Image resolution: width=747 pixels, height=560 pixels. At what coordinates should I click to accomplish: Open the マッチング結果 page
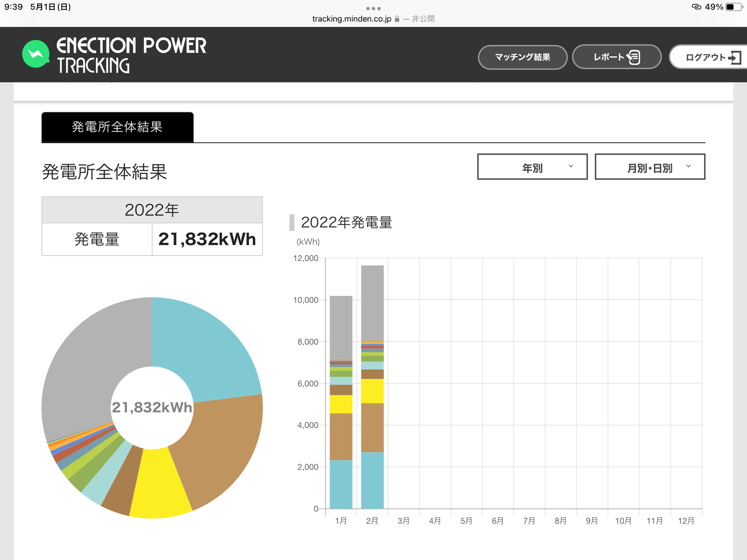tap(523, 57)
